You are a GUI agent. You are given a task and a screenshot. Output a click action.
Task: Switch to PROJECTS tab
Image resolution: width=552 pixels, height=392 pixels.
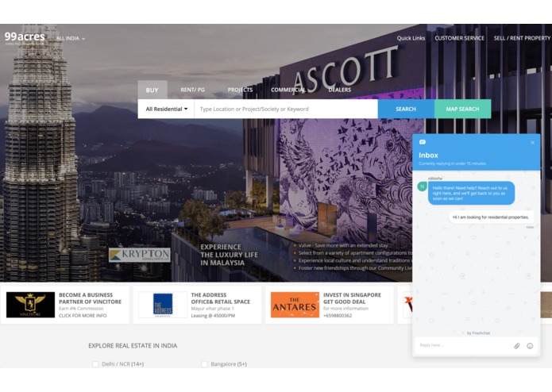[x=240, y=90]
